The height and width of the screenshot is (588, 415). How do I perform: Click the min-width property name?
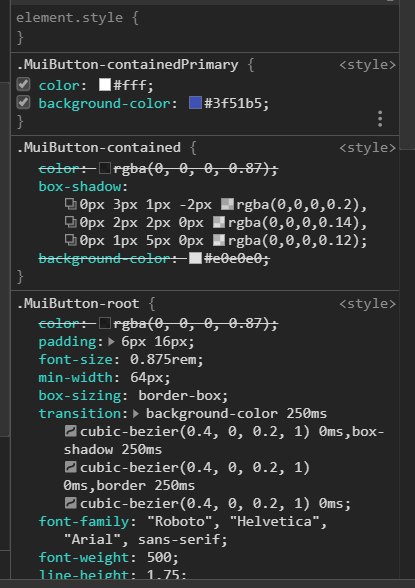76,378
